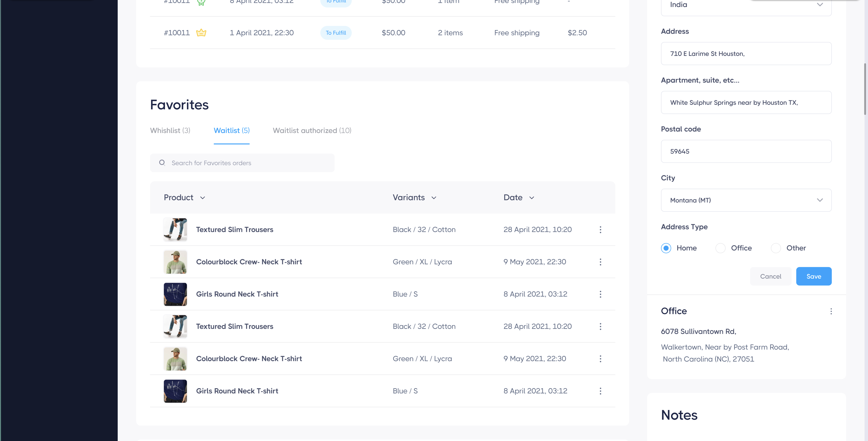Screen dimensions: 868x441
Task: Click the Search for Favorites orders field
Action: 243,163
